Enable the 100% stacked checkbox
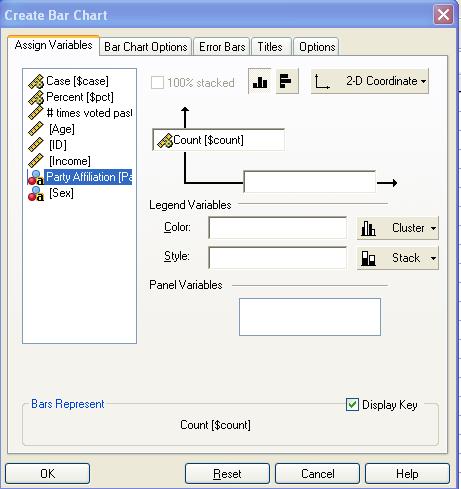Image resolution: width=461 pixels, height=489 pixels. (x=157, y=82)
